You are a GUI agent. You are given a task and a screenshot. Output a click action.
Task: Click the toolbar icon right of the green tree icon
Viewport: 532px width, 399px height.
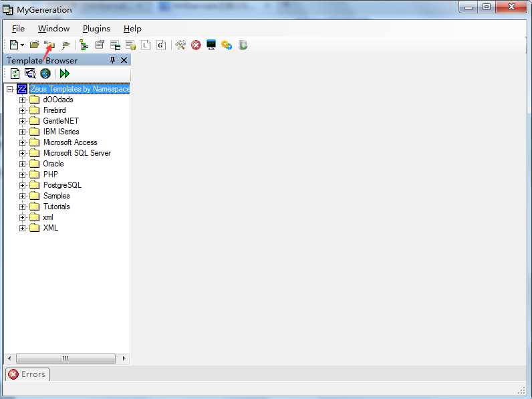click(x=100, y=45)
